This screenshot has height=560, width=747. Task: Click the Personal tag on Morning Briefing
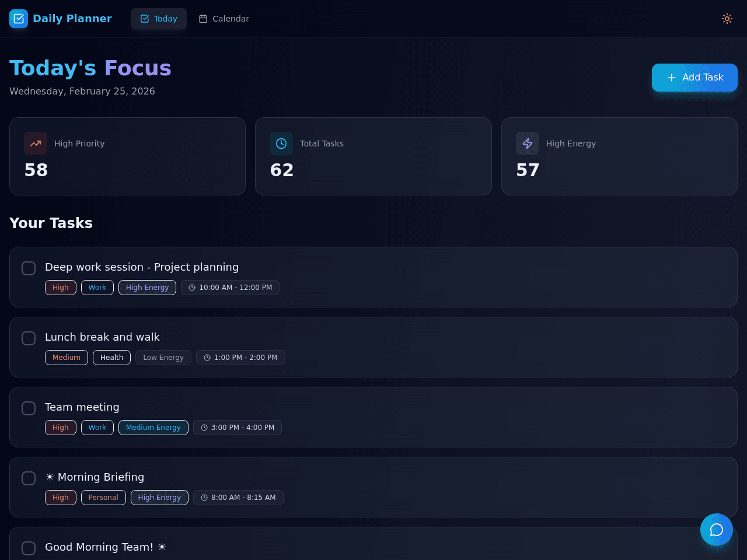click(x=103, y=498)
